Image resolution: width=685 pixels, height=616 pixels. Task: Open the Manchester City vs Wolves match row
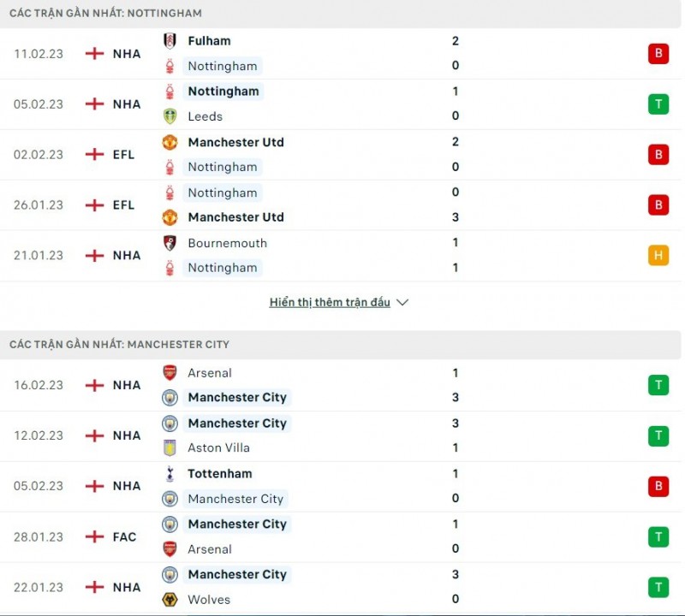342,587
